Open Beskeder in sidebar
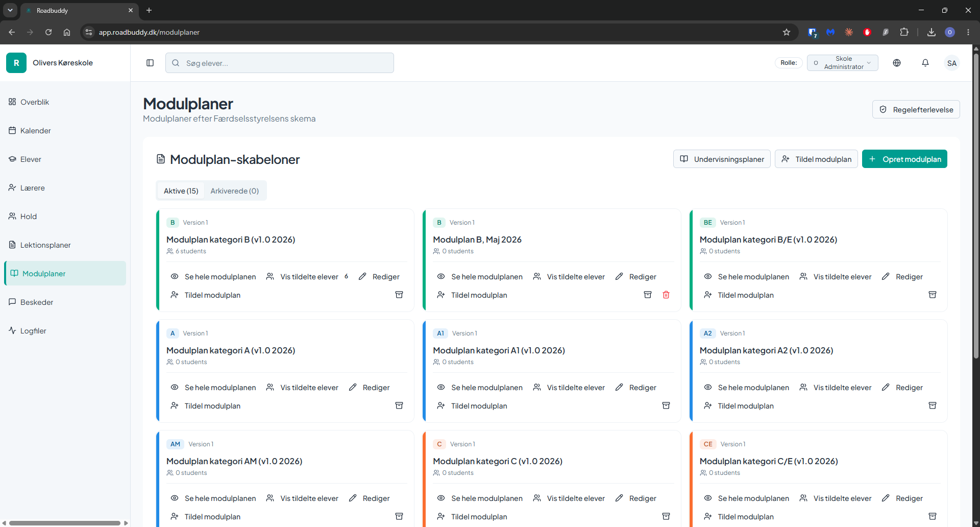Viewport: 980px width, 527px height. pyautogui.click(x=65, y=302)
